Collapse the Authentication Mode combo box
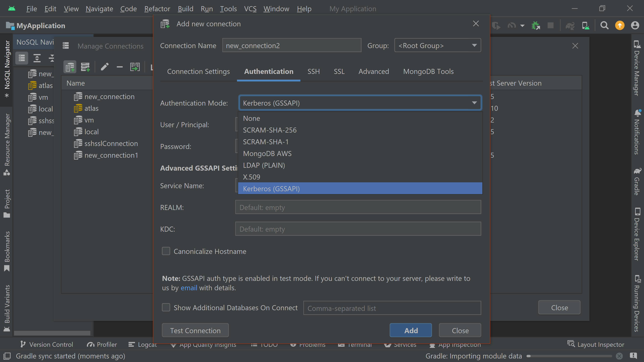644x362 pixels. pyautogui.click(x=474, y=103)
